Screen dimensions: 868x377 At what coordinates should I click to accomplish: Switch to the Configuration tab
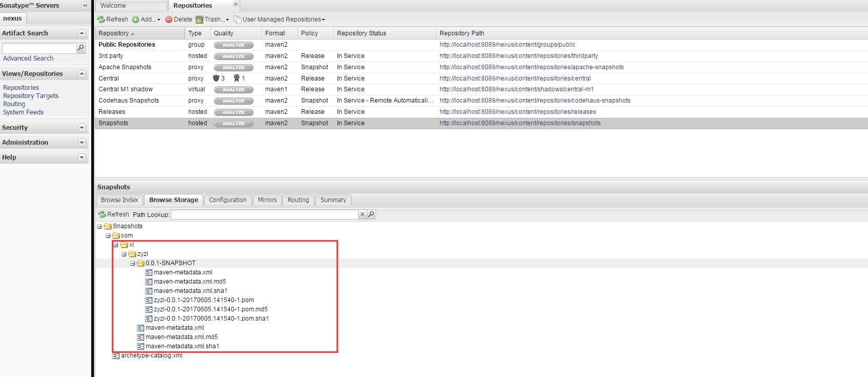tap(228, 200)
